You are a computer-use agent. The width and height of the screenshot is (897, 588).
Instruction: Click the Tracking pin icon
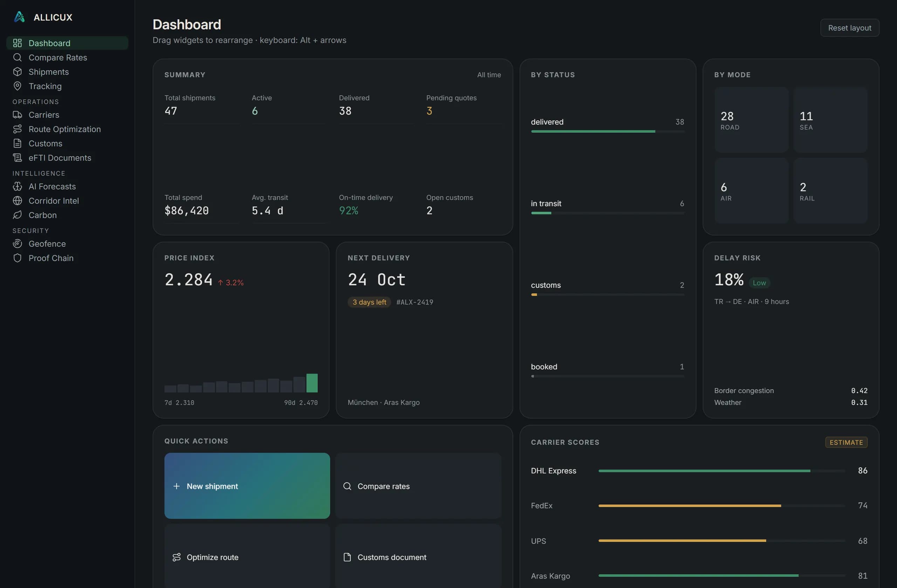click(17, 86)
